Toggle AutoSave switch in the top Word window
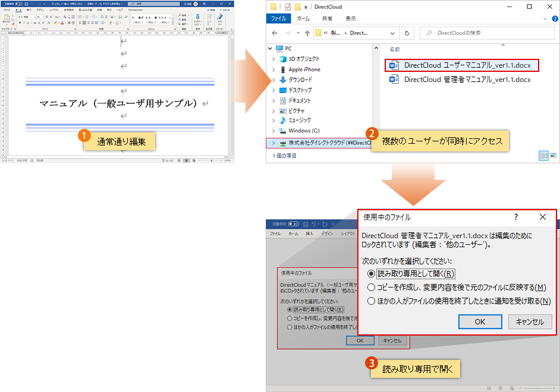The height and width of the screenshot is (392, 560). pos(18,4)
